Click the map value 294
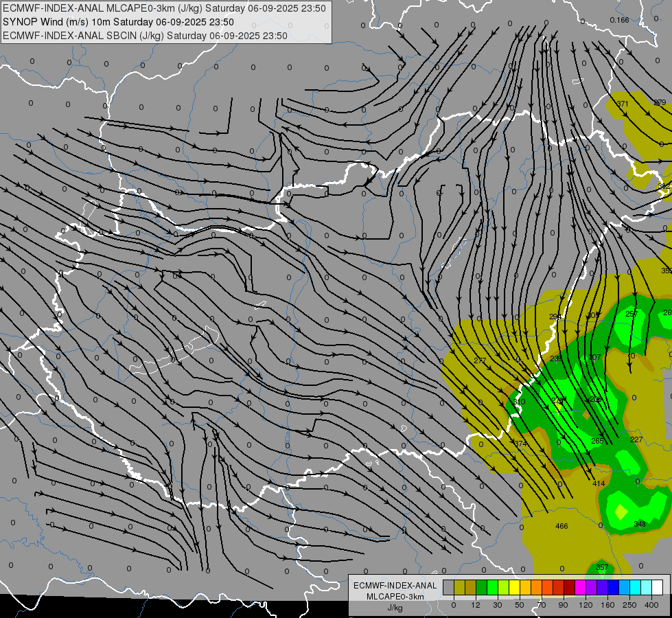Image resolution: width=672 pixels, height=618 pixels. coord(555,317)
